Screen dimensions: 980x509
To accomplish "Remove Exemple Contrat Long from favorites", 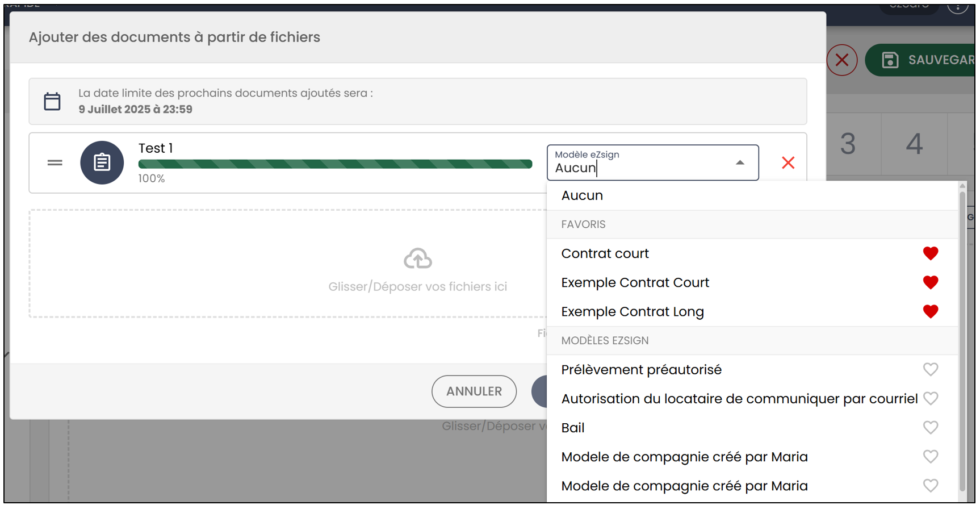I will [x=931, y=311].
